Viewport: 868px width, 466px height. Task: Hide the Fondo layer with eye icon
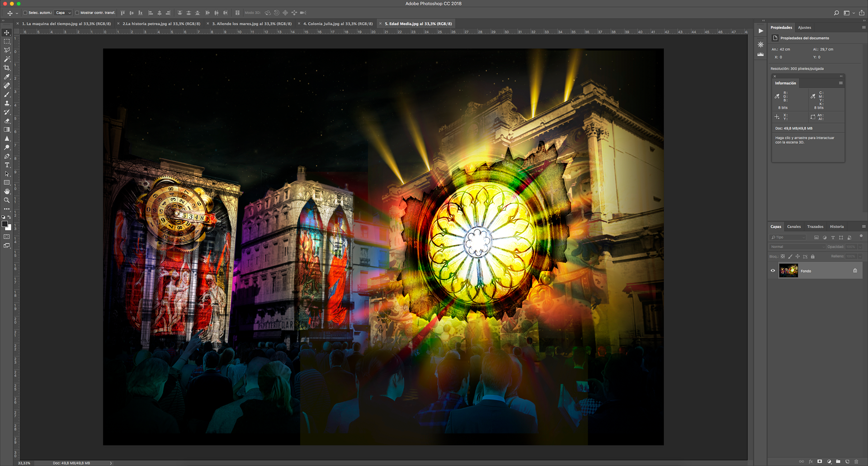pos(773,271)
